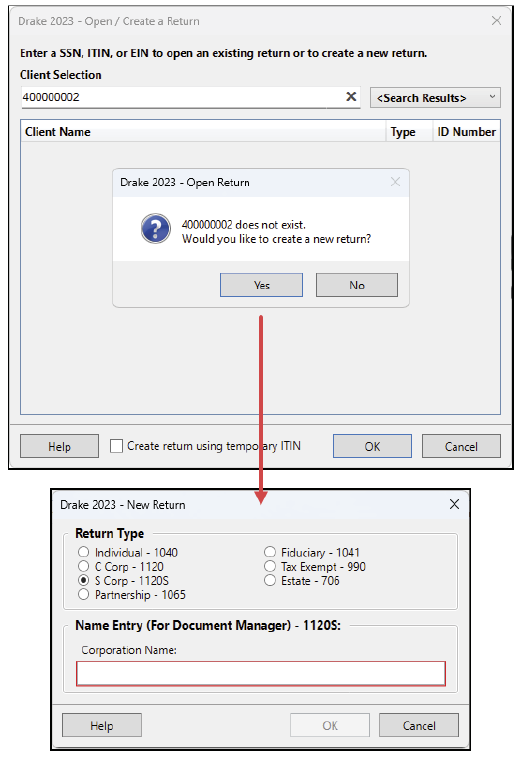Sort by ID Number column header

466,132
